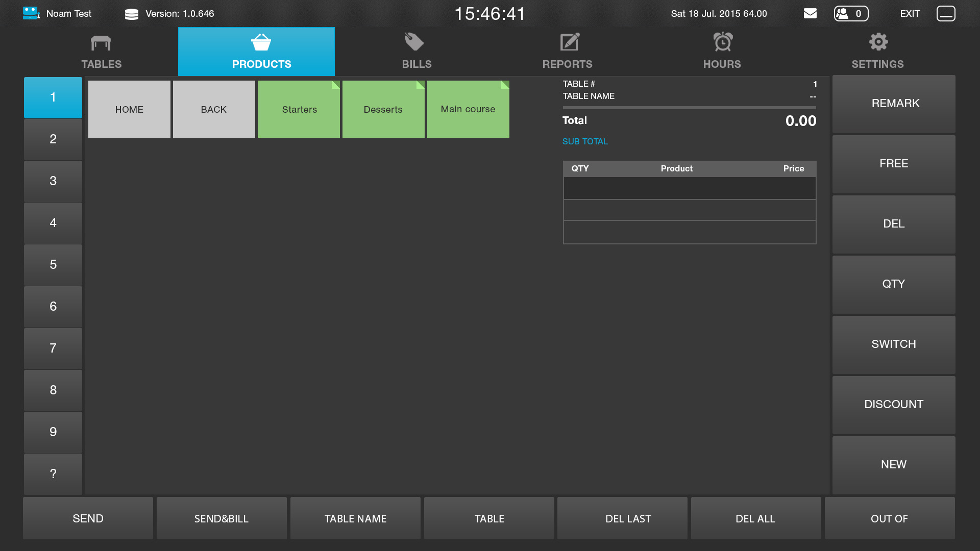The height and width of the screenshot is (551, 980).
Task: Open messages with the envelope icon
Action: click(x=810, y=14)
